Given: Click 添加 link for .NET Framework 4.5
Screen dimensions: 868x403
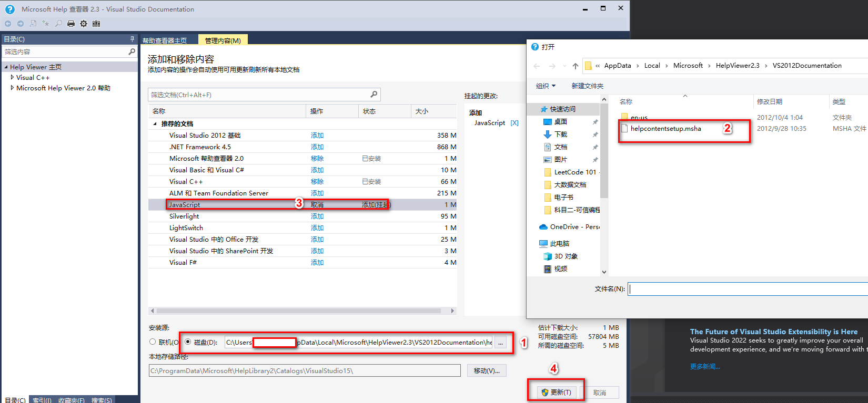Looking at the screenshot, I should pyautogui.click(x=317, y=147).
